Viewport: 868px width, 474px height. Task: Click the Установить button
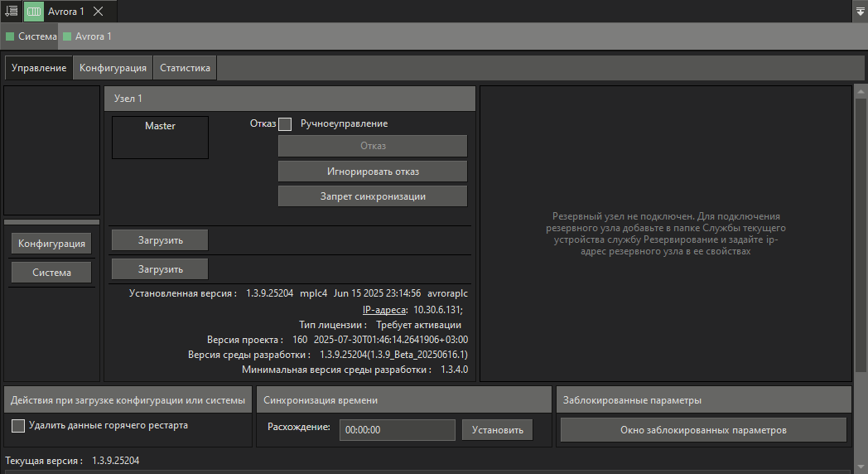[x=497, y=430]
